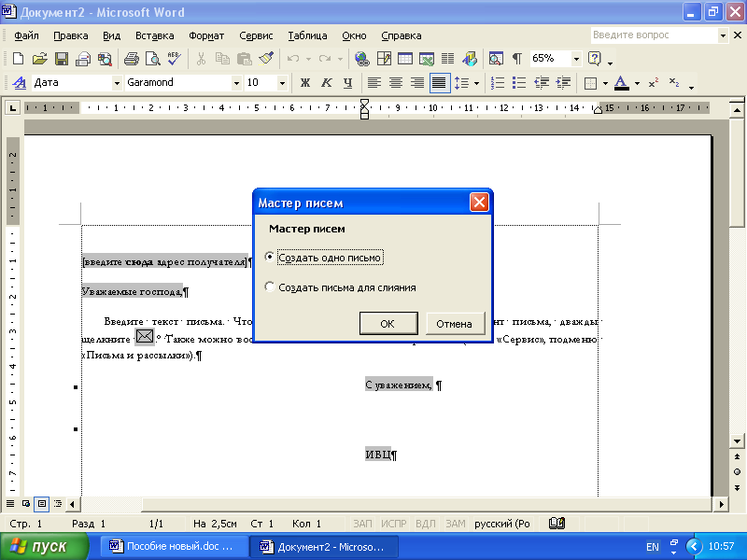Switch to 'Пособие новый.doc' taskbar window
747x560 pixels.
tap(173, 546)
